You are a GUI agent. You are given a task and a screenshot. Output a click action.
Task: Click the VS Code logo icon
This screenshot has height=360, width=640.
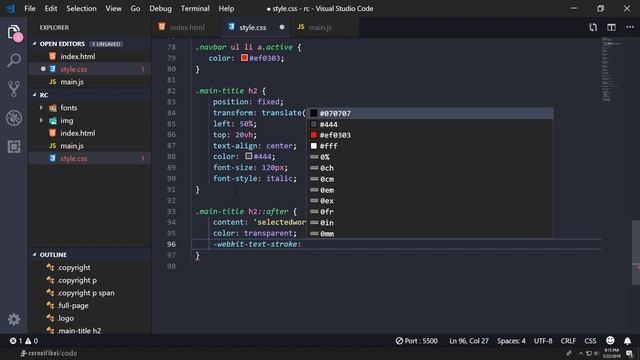(x=10, y=8)
